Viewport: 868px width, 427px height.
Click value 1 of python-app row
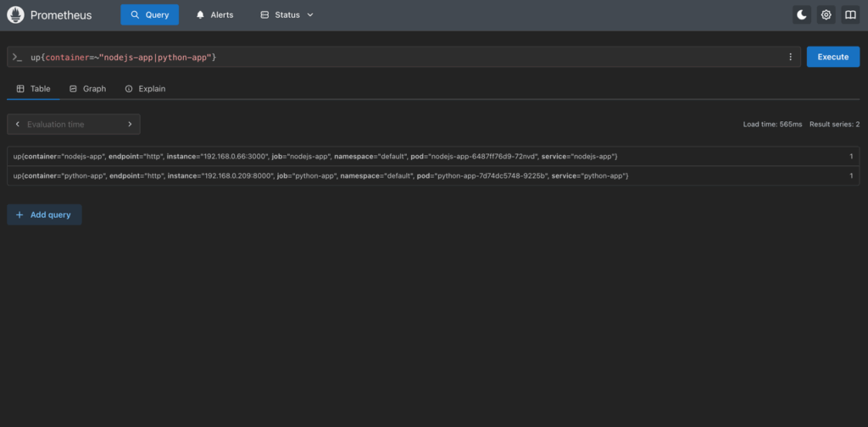coord(851,176)
